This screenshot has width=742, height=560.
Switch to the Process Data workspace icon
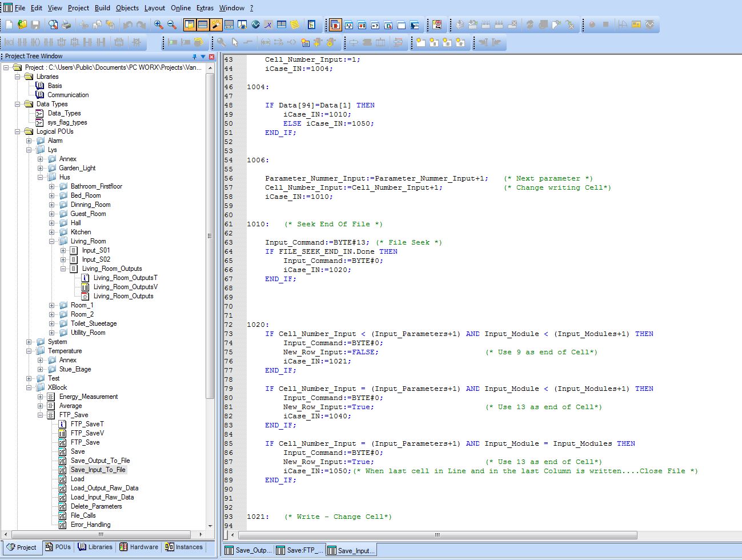click(362, 25)
